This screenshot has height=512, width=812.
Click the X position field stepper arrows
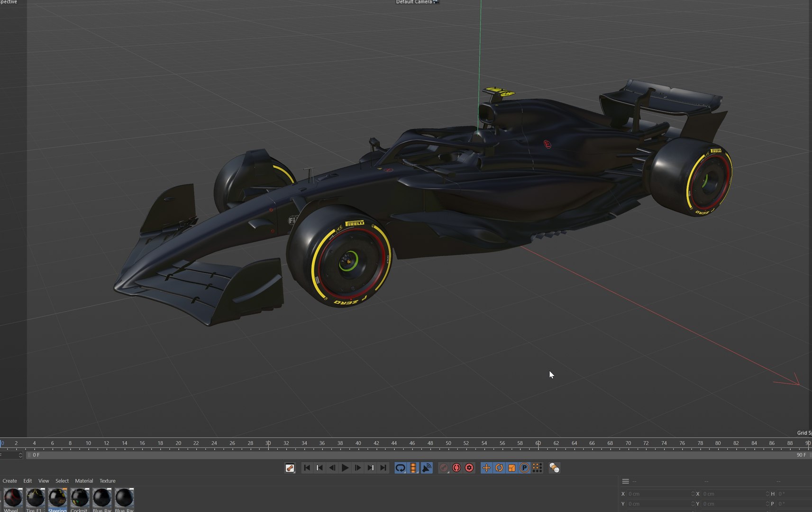[693, 494]
